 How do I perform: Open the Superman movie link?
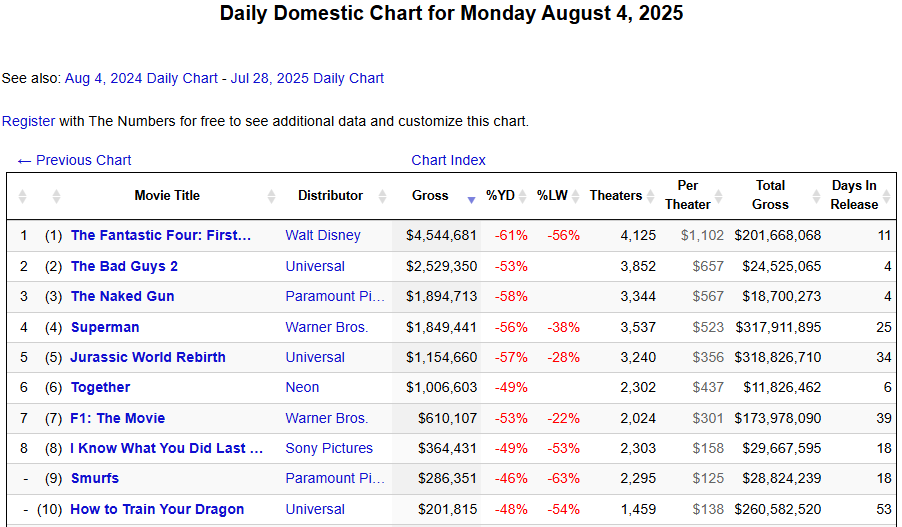pyautogui.click(x=105, y=327)
